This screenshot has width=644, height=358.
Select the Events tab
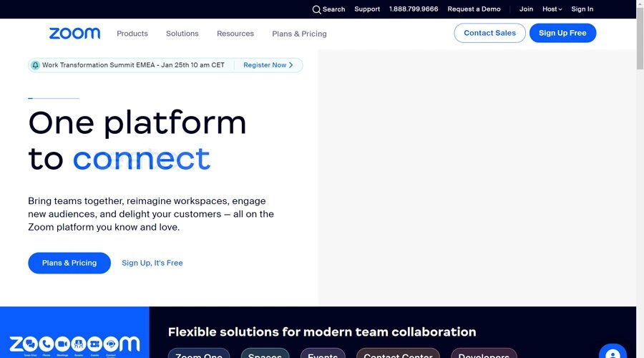(x=323, y=354)
